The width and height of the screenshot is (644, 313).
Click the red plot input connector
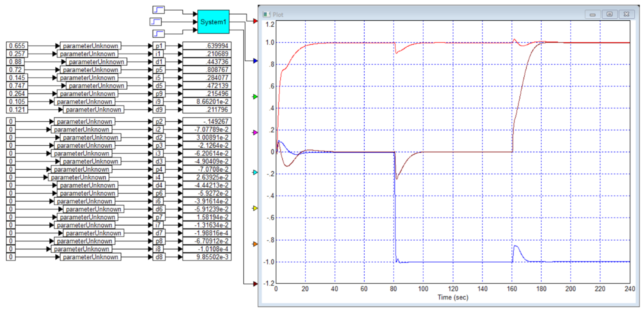tap(255, 21)
